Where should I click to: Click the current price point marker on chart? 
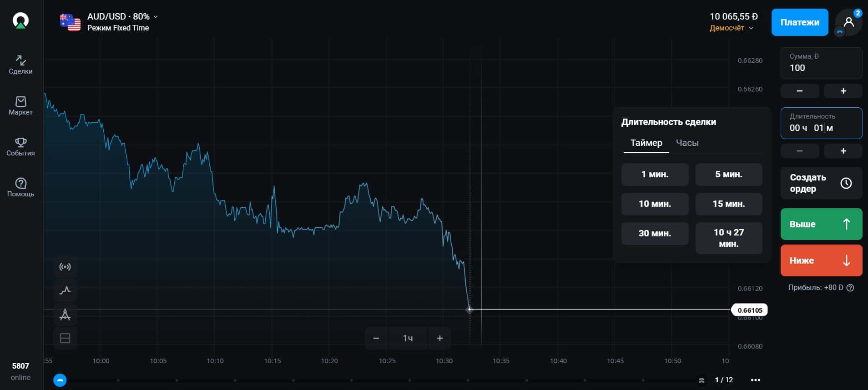469,310
